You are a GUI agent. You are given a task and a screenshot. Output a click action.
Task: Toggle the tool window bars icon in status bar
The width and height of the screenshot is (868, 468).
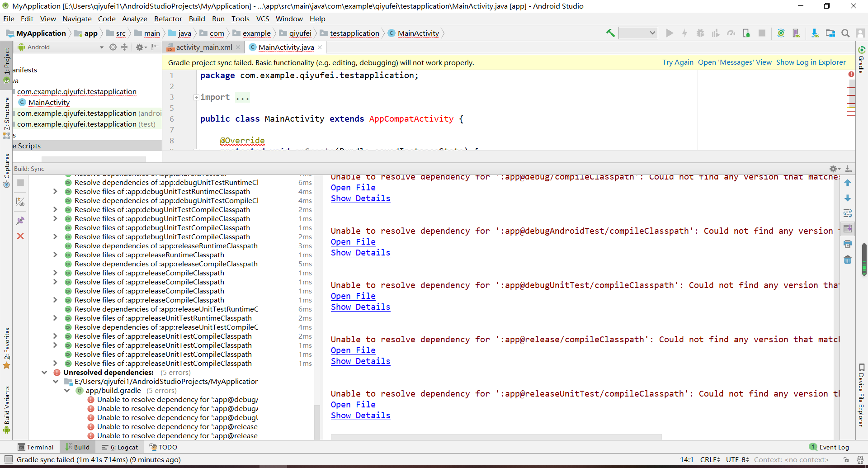pos(8,459)
